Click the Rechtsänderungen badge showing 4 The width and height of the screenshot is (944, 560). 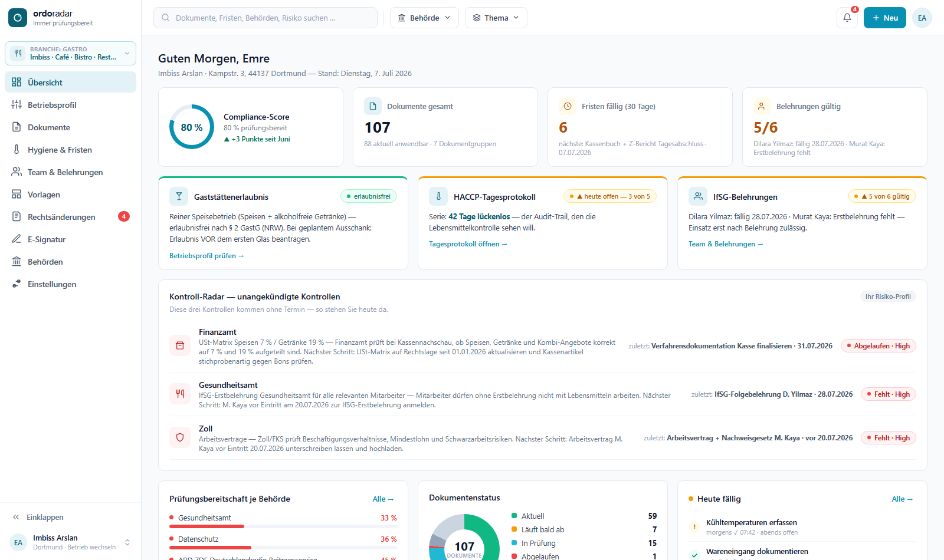(124, 216)
